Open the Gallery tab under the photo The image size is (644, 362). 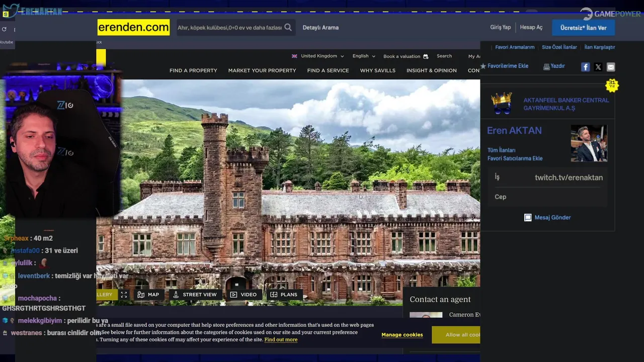[x=107, y=295]
